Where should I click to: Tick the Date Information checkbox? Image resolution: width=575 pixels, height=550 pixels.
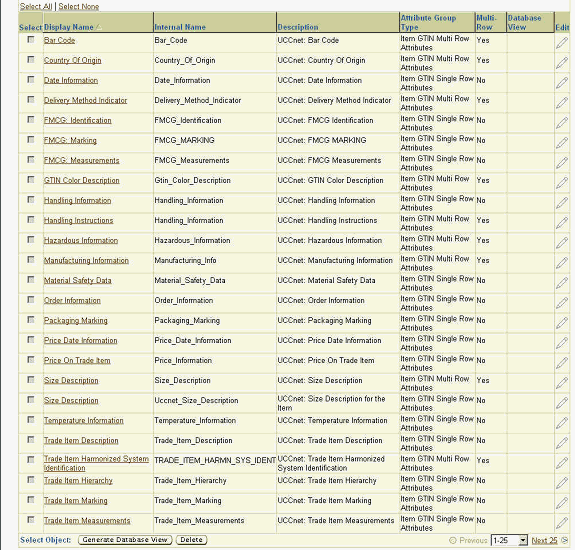(x=31, y=80)
